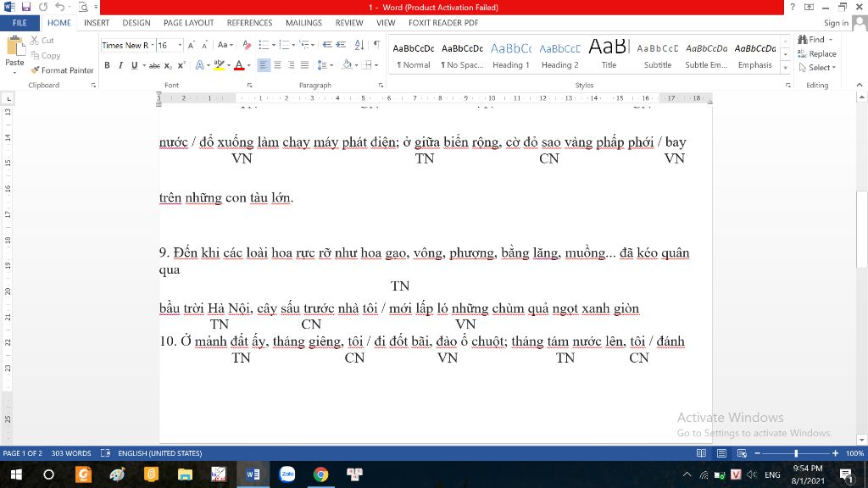Switch to the INSERT tab
The height and width of the screenshot is (488, 868).
(97, 23)
